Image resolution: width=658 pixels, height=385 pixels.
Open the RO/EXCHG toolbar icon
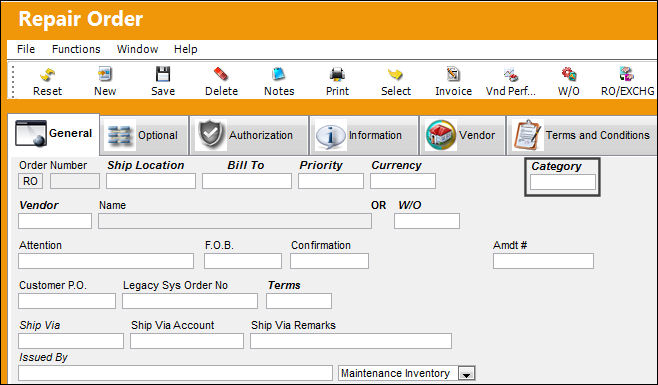[x=627, y=74]
